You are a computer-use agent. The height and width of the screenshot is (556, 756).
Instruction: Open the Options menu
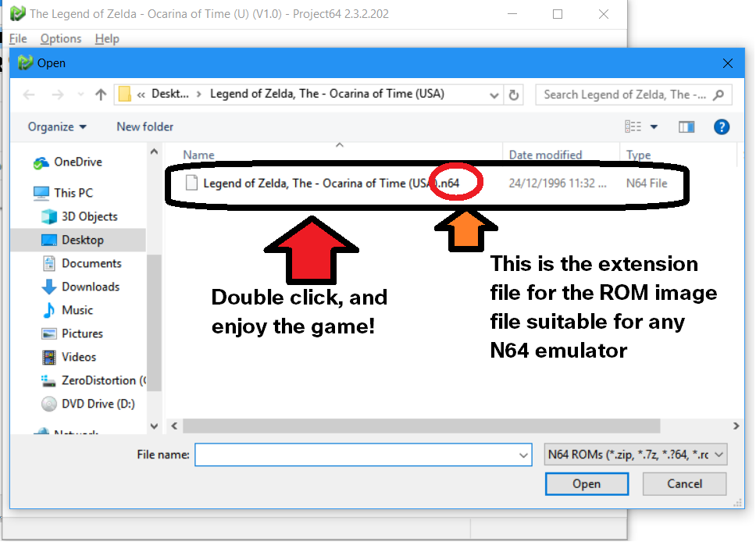point(60,38)
